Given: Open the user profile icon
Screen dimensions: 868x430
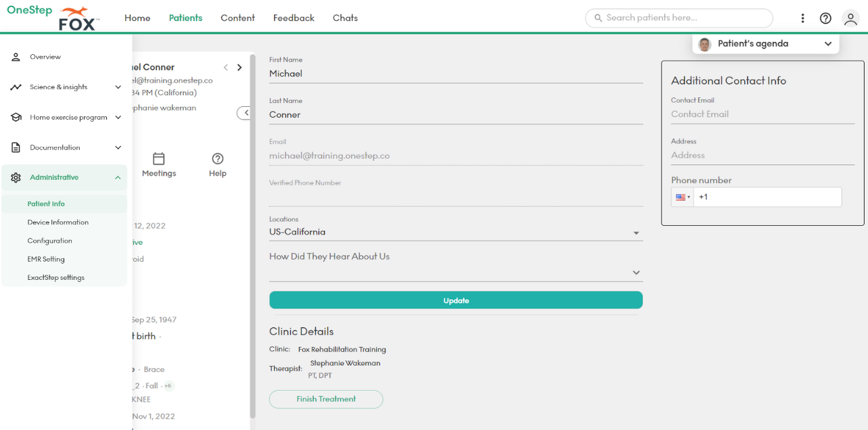Looking at the screenshot, I should coord(850,18).
